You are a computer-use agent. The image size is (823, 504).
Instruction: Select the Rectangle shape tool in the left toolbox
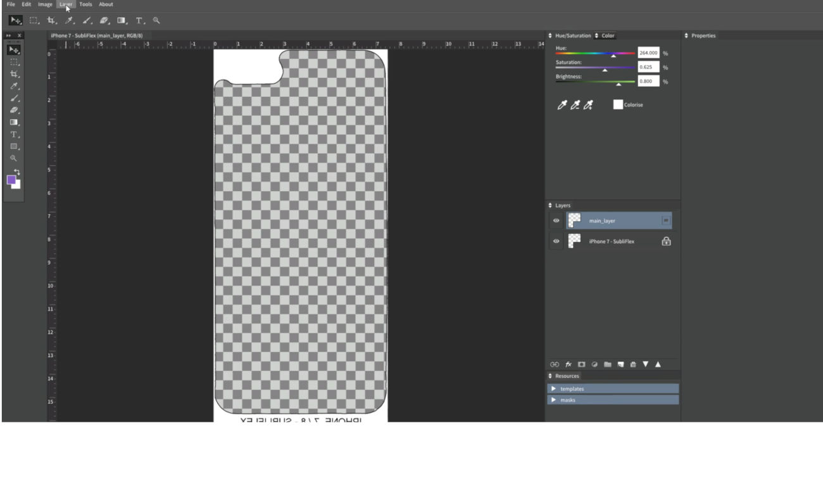pos(14,146)
